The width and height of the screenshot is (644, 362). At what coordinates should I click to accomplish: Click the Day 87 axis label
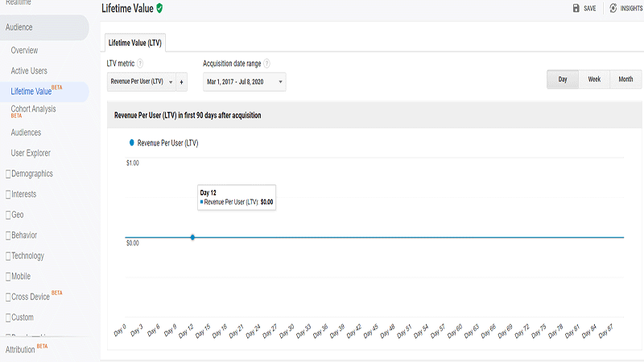click(x=606, y=331)
